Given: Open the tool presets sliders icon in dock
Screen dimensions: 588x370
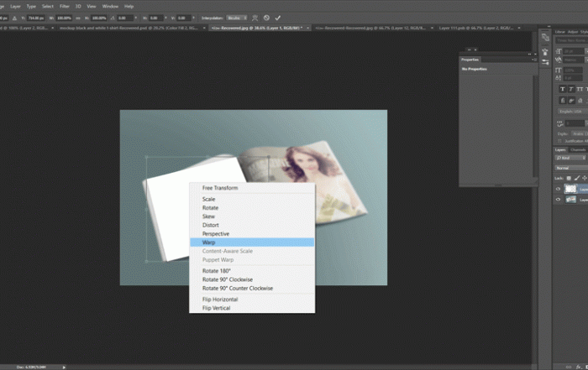Looking at the screenshot, I should point(545,62).
